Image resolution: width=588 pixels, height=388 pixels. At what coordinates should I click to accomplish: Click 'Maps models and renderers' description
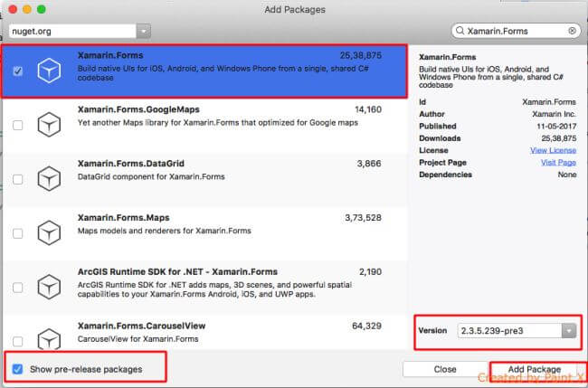(x=165, y=231)
